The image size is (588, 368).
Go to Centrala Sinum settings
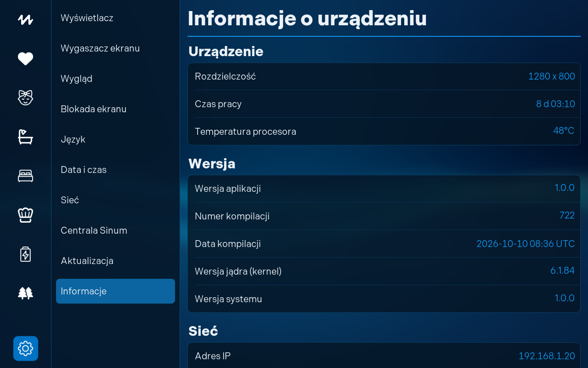[x=115, y=230]
